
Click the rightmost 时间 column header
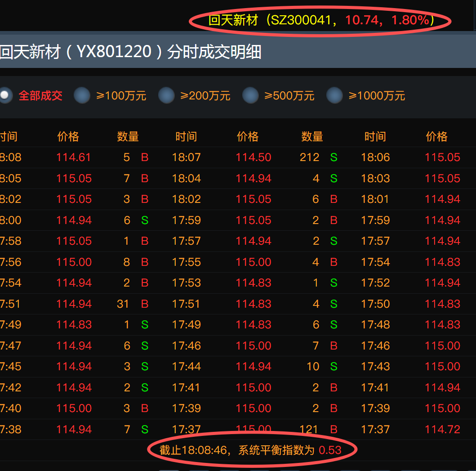(x=375, y=136)
